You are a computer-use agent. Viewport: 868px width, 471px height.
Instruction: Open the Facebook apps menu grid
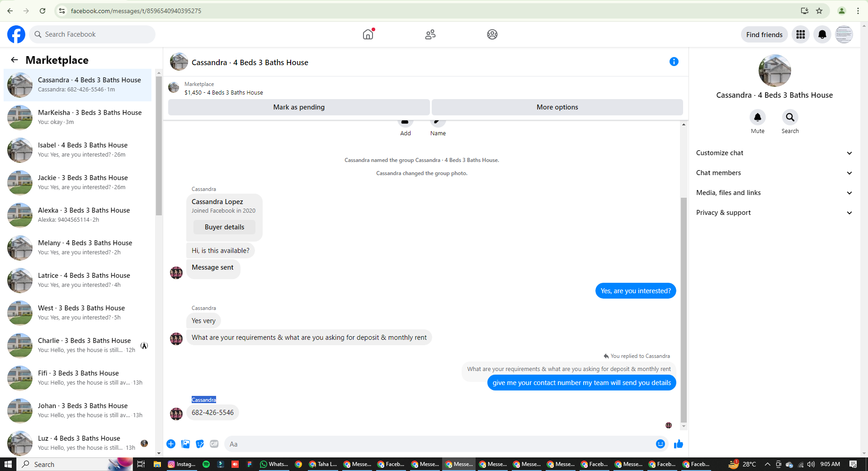801,34
